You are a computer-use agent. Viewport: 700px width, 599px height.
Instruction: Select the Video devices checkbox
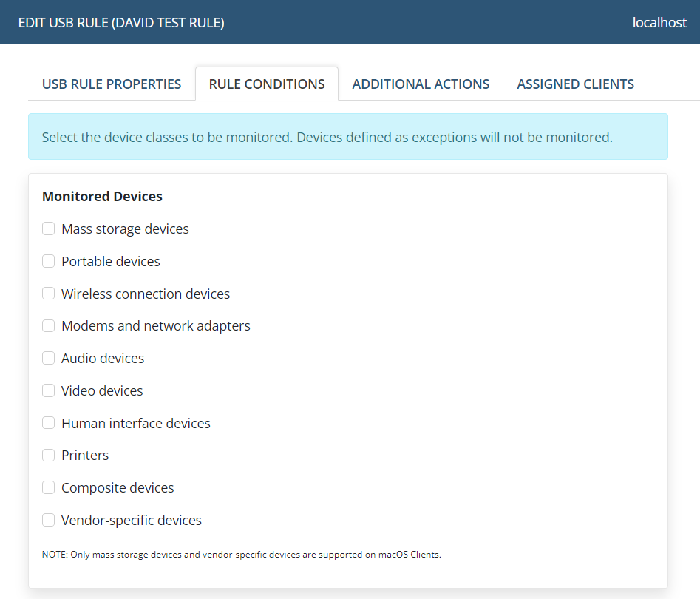click(x=49, y=390)
